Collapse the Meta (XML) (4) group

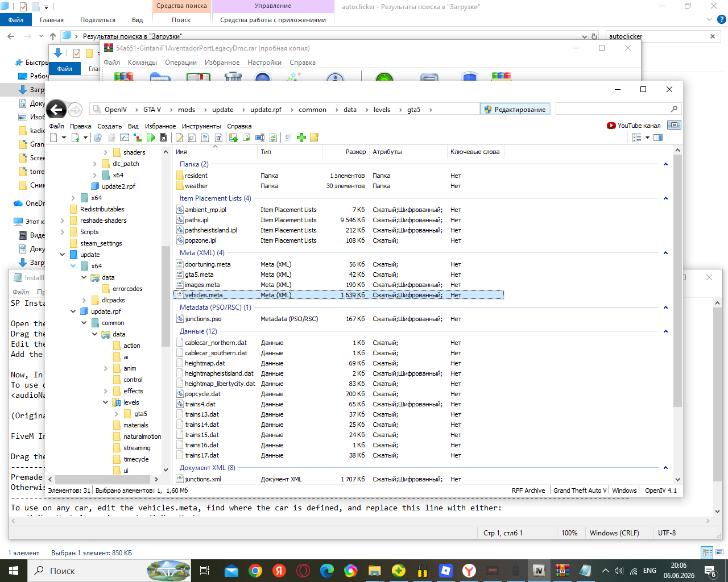pos(665,253)
